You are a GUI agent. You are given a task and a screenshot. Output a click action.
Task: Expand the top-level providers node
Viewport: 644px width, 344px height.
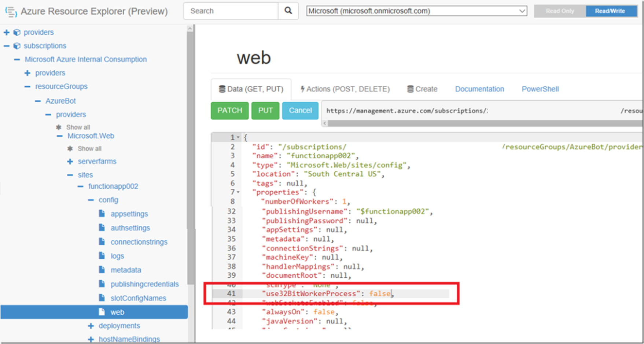coord(7,32)
